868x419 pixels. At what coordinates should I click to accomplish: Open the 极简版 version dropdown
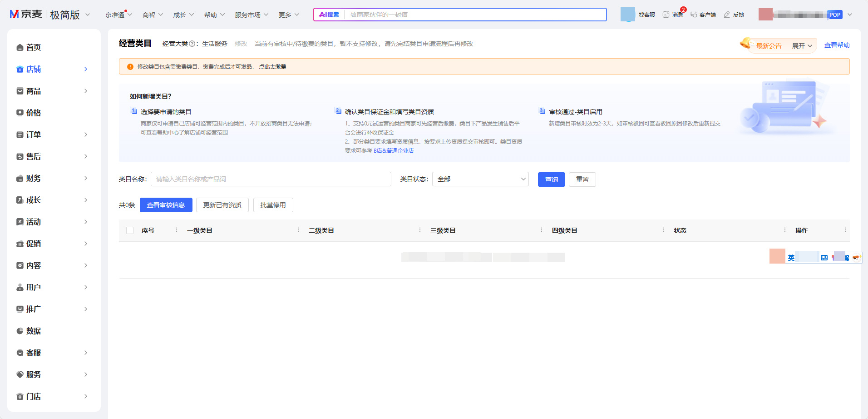tap(69, 14)
